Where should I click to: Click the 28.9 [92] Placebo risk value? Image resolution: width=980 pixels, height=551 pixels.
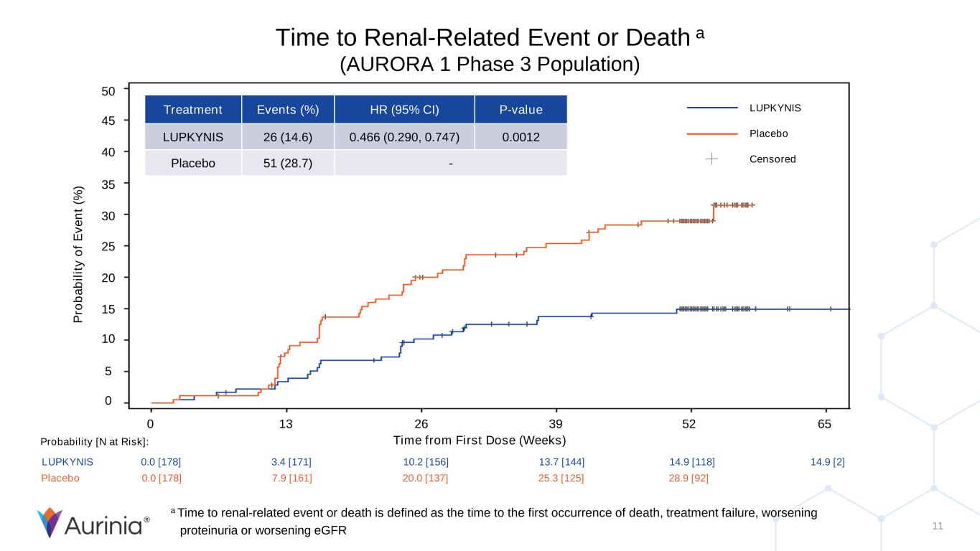(688, 478)
